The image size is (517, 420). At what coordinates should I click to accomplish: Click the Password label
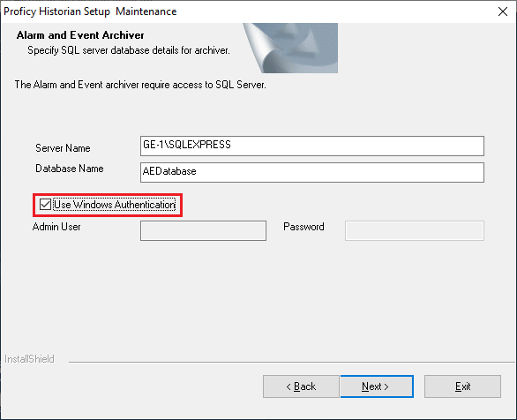click(x=303, y=227)
